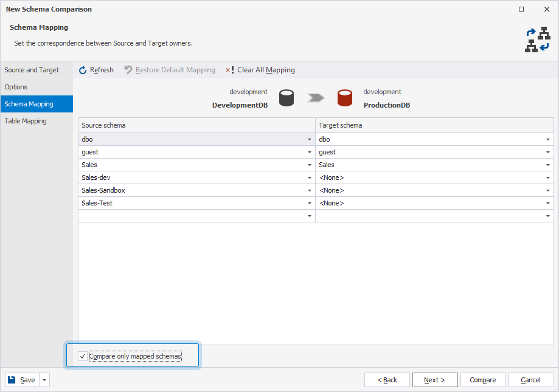Click the Next button
The width and height of the screenshot is (559, 392).
[434, 379]
